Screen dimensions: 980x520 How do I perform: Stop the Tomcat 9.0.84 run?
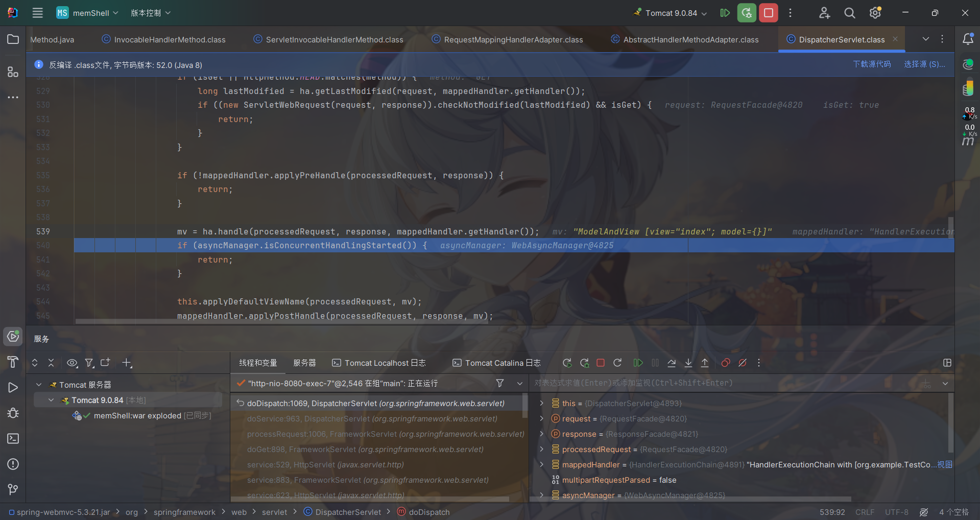click(769, 13)
